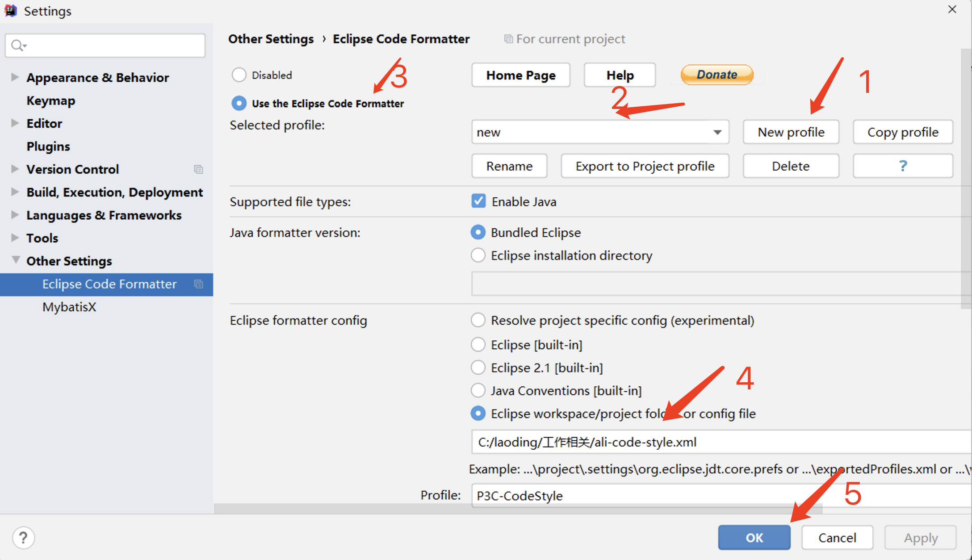Click the Rename button
The image size is (972, 560).
[x=509, y=166]
